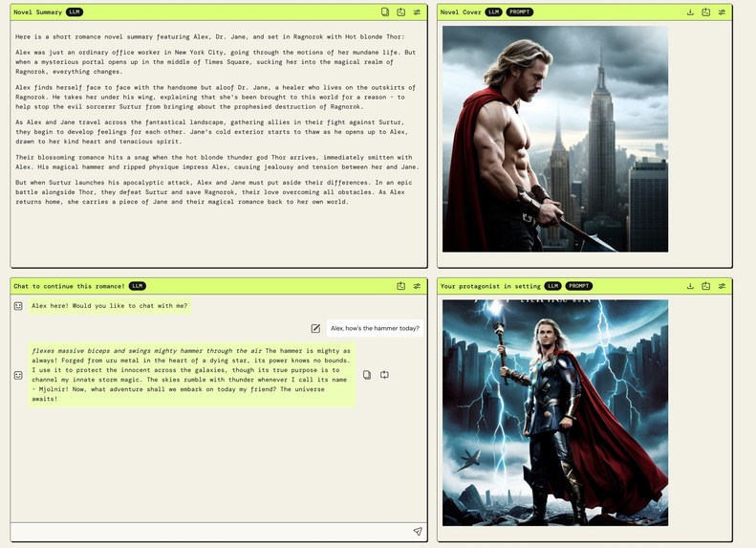The height and width of the screenshot is (548, 756).
Task: Click paragraph starting 'Alex finds herself face to face'
Action: click(215, 97)
